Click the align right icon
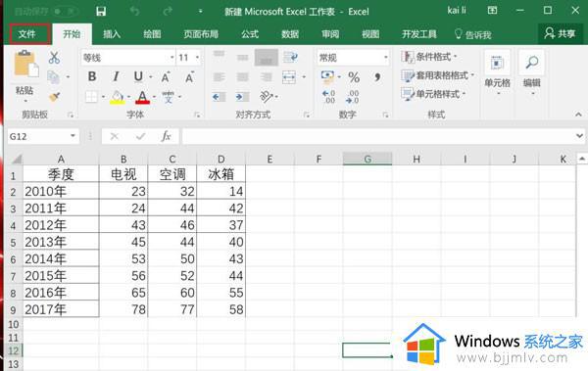Image resolution: width=588 pixels, height=371 pixels. (x=267, y=77)
